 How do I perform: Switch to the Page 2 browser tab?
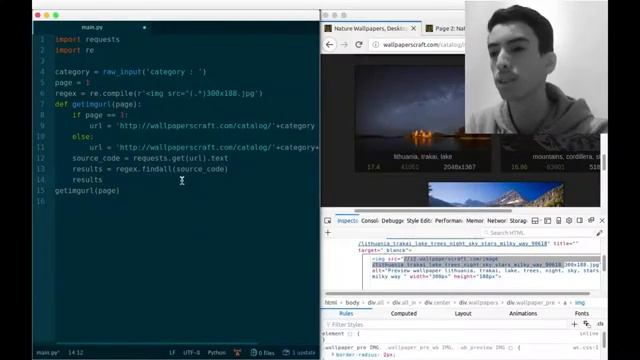tap(445, 29)
